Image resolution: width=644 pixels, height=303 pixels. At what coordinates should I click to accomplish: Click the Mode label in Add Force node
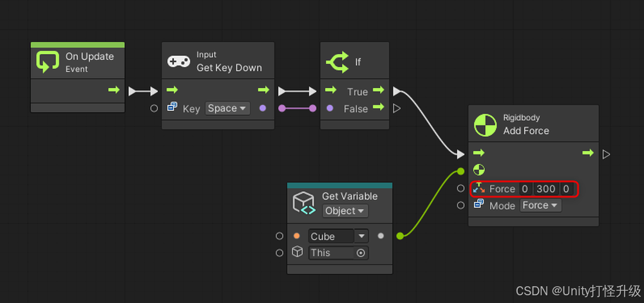click(x=502, y=206)
